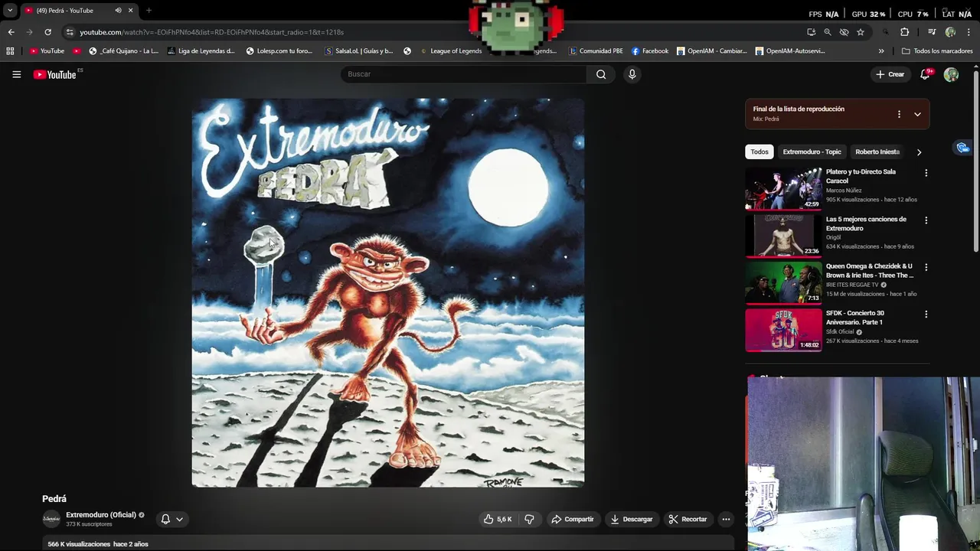This screenshot has width=980, height=551.
Task: Open the apps grid in bookmarks bar
Action: tap(10, 51)
